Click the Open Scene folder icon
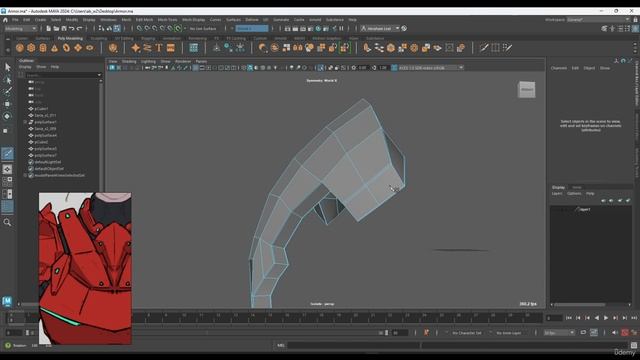This screenshot has height=360, width=640. pos(56,29)
